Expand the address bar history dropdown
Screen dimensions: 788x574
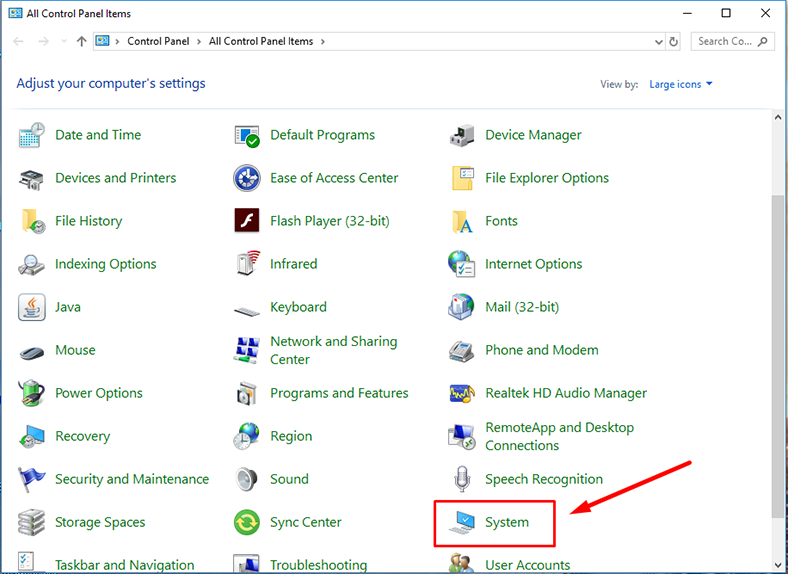pyautogui.click(x=658, y=42)
